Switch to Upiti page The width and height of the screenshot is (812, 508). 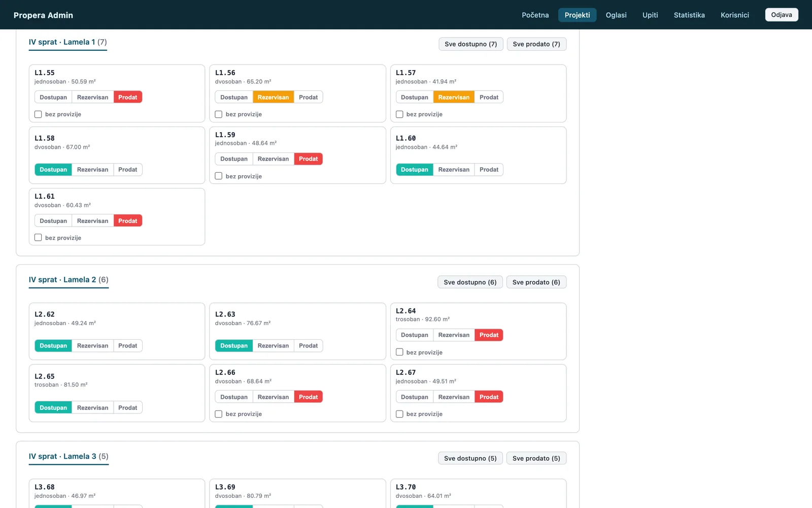pos(650,15)
